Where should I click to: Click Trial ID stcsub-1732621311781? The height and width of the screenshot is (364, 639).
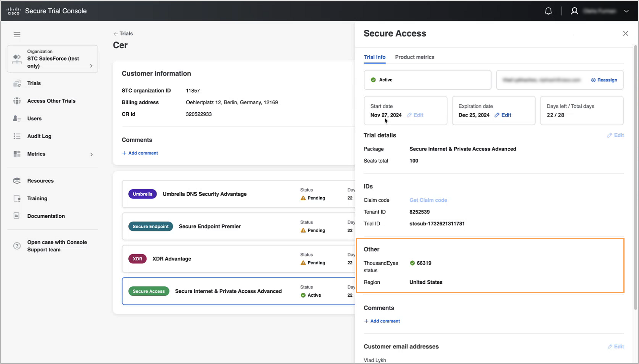pyautogui.click(x=437, y=224)
